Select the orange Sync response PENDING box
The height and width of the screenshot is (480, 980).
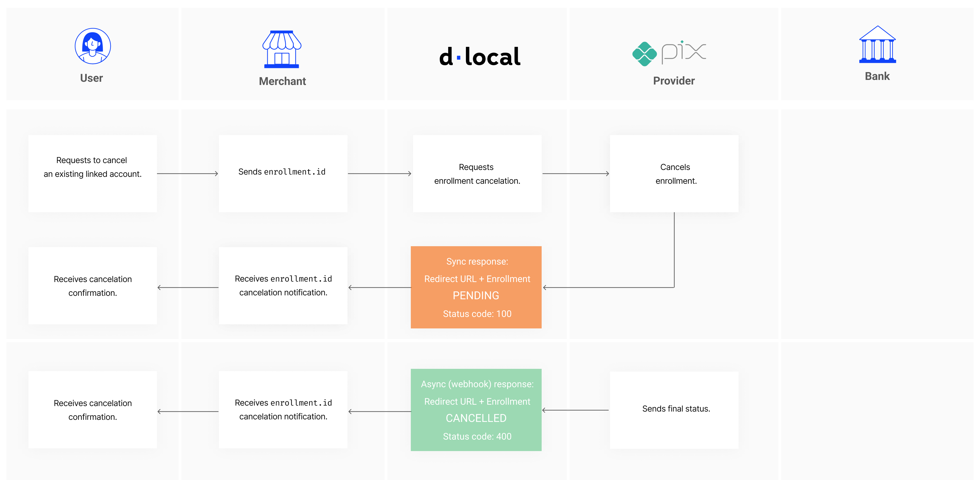pyautogui.click(x=476, y=287)
